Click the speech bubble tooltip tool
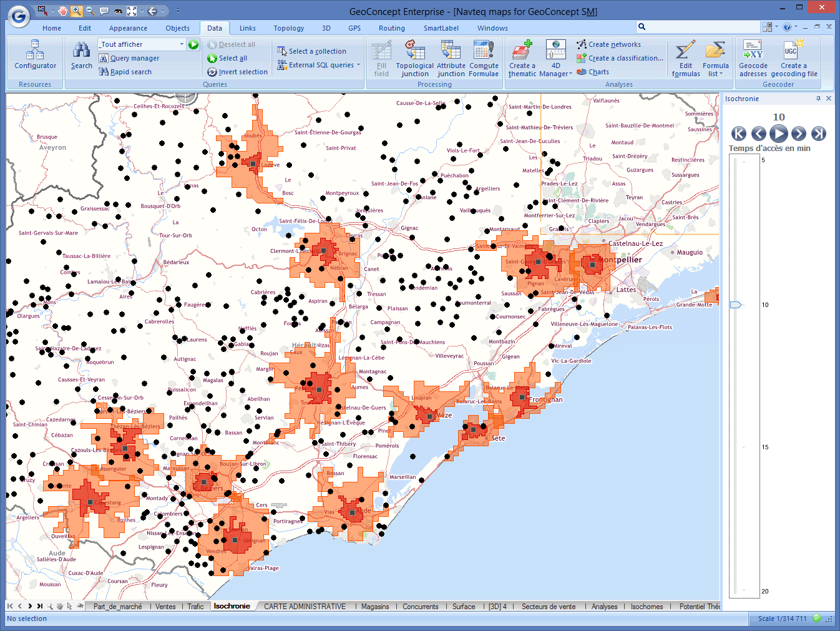840x631 pixels. [104, 11]
